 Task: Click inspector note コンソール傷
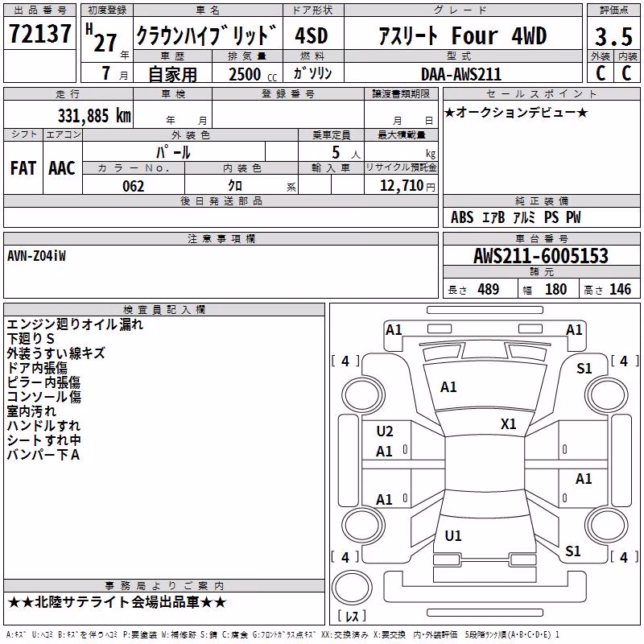pos(43,397)
